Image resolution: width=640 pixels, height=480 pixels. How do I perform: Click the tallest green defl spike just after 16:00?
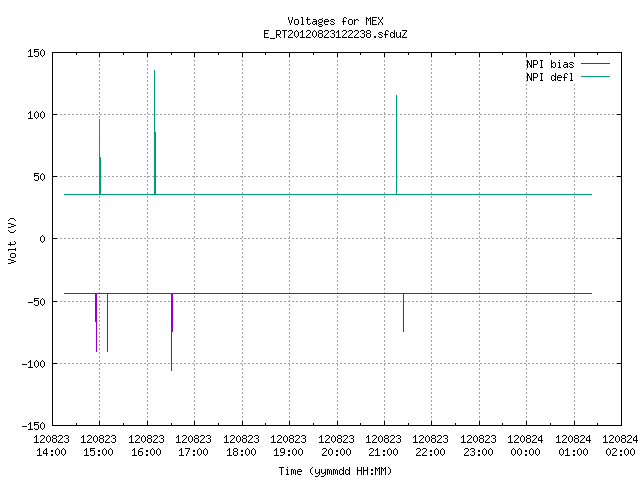tap(154, 132)
